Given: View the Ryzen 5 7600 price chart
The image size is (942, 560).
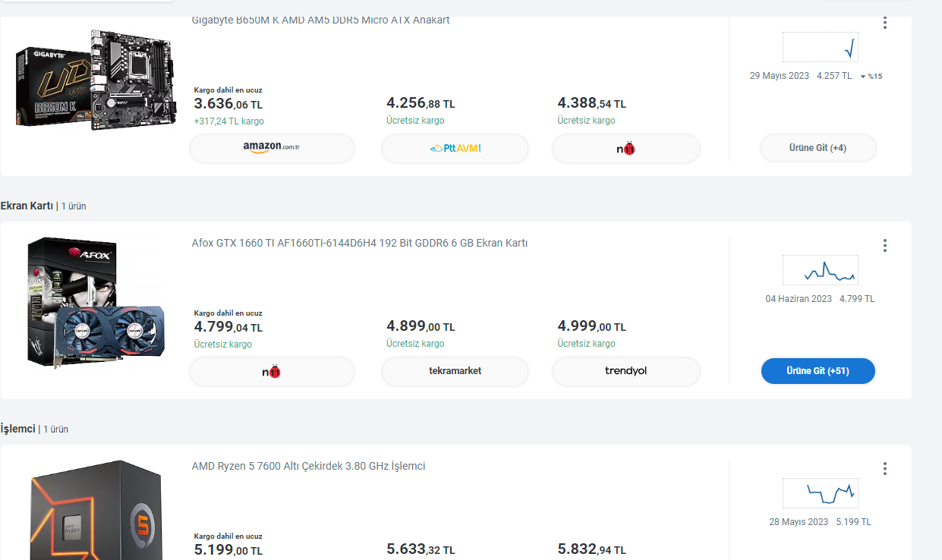Looking at the screenshot, I should tap(820, 493).
